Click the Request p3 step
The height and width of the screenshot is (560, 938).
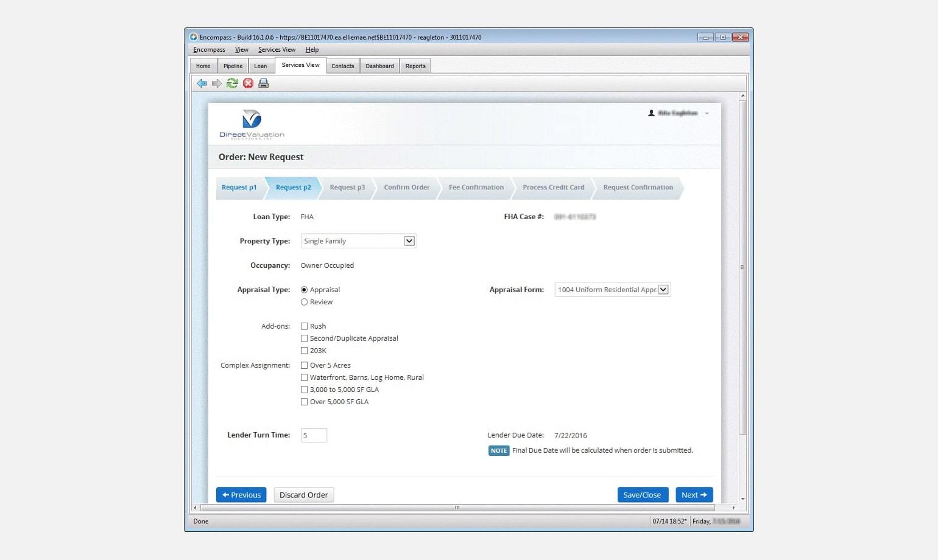347,187
